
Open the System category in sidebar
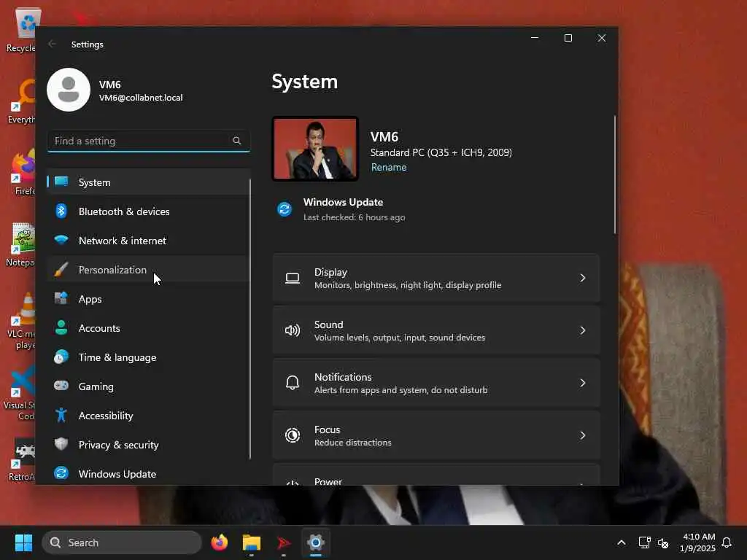tap(147, 182)
